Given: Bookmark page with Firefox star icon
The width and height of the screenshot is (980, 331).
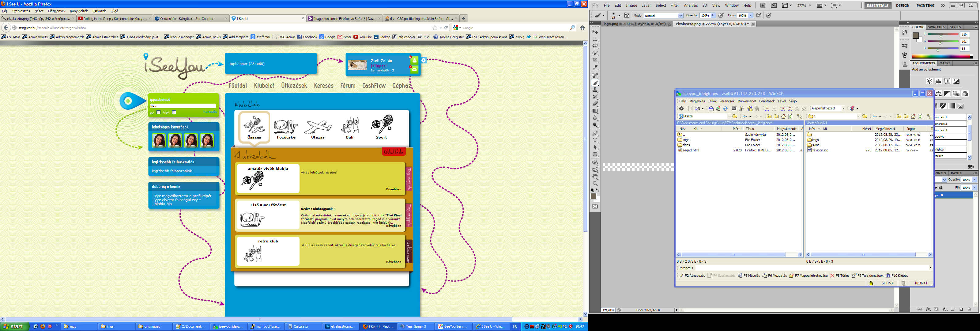Looking at the screenshot, I should pos(435,28).
